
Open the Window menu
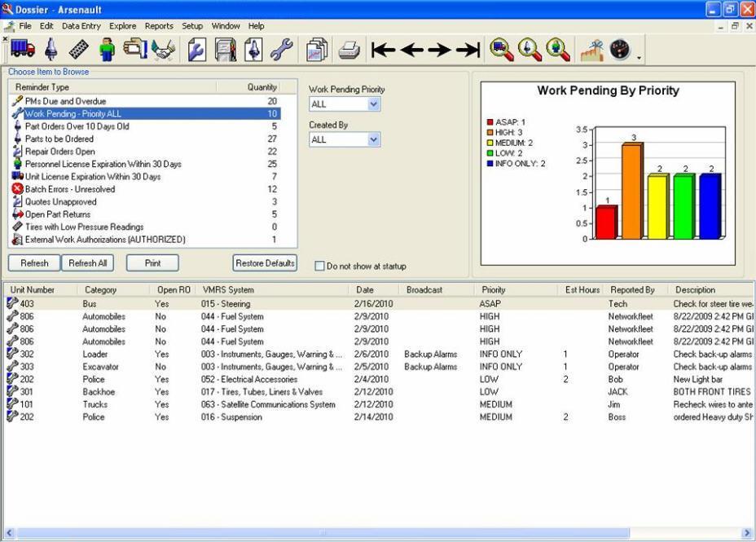pyautogui.click(x=226, y=26)
